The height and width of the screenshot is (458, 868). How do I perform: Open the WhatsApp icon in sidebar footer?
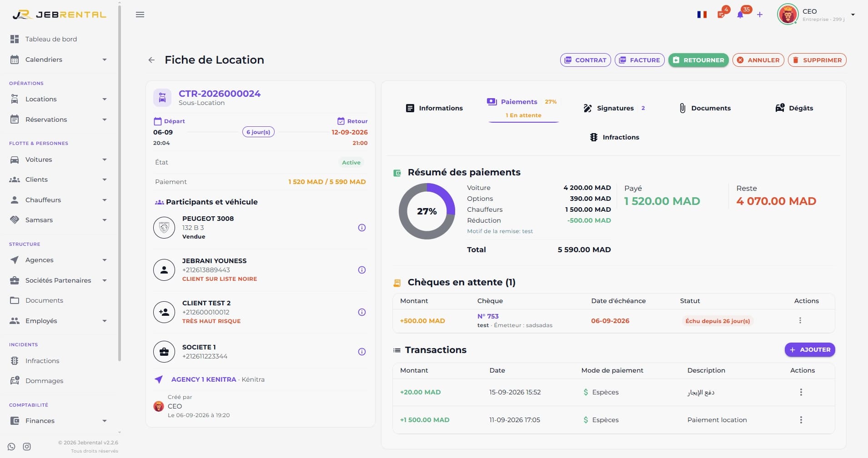click(11, 447)
